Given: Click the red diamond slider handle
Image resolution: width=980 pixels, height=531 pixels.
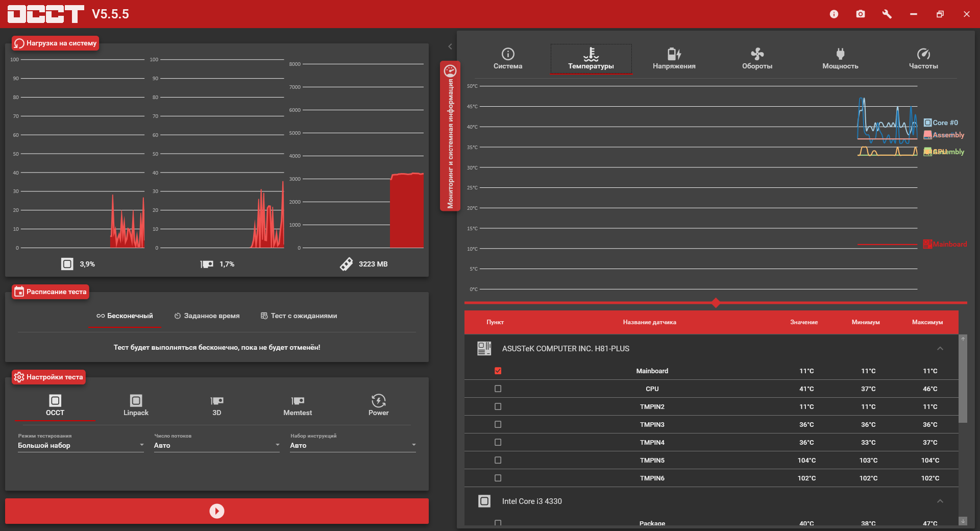Looking at the screenshot, I should (716, 303).
